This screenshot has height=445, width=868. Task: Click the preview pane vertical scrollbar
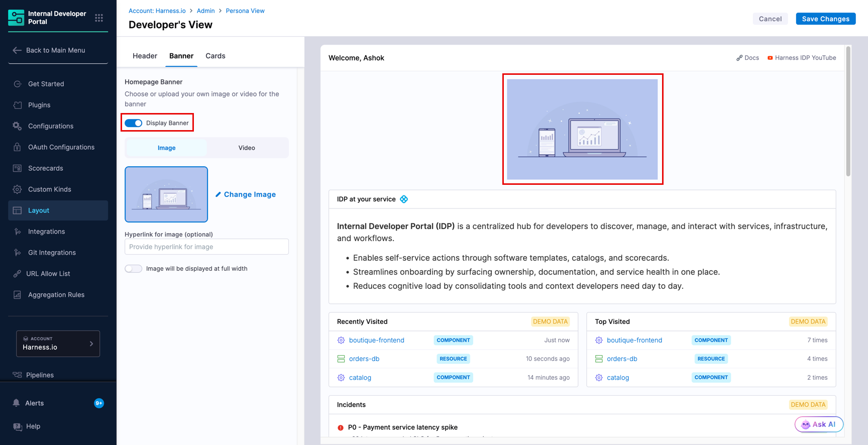848,112
